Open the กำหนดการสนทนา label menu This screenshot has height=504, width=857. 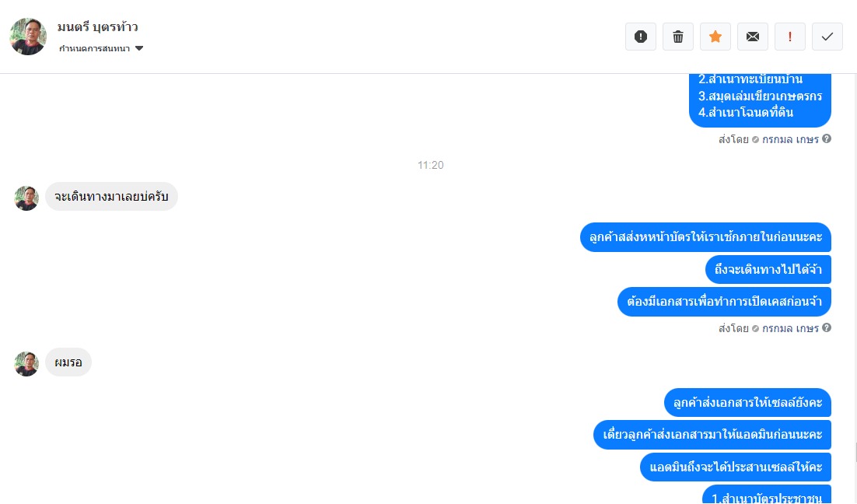click(95, 48)
